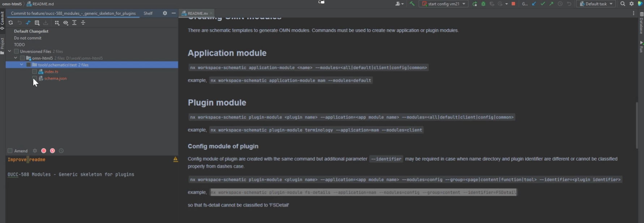Switch to the Shelf tab
Screen dimensions: 644x223
click(148, 13)
